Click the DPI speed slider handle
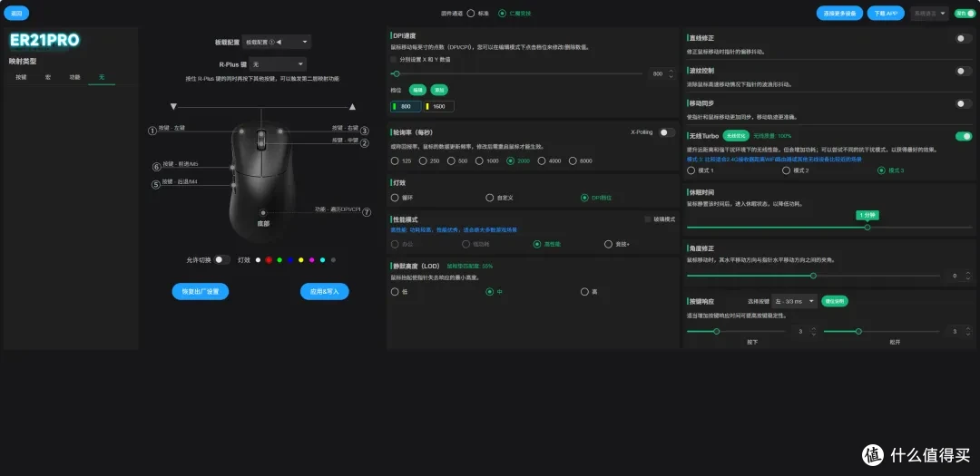 [x=397, y=73]
